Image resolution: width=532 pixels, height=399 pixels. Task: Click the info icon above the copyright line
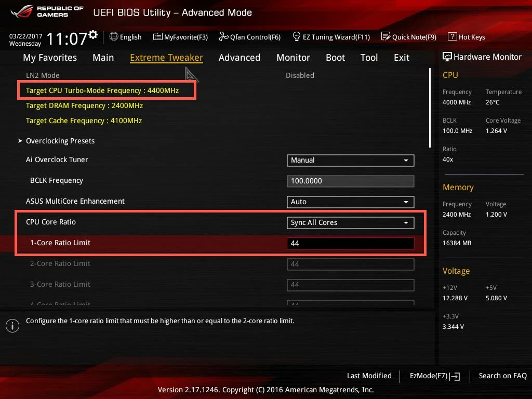point(12,326)
